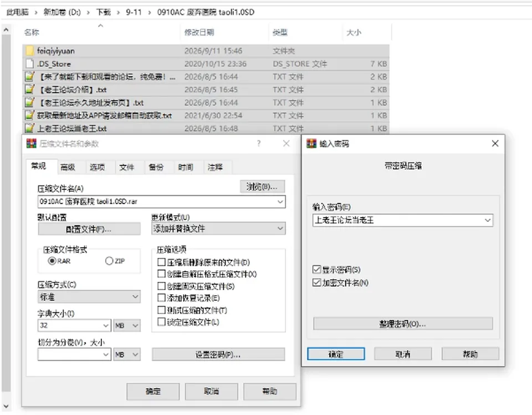Click 确定 in archive name dialog
The height and width of the screenshot is (415, 532).
pos(153,391)
